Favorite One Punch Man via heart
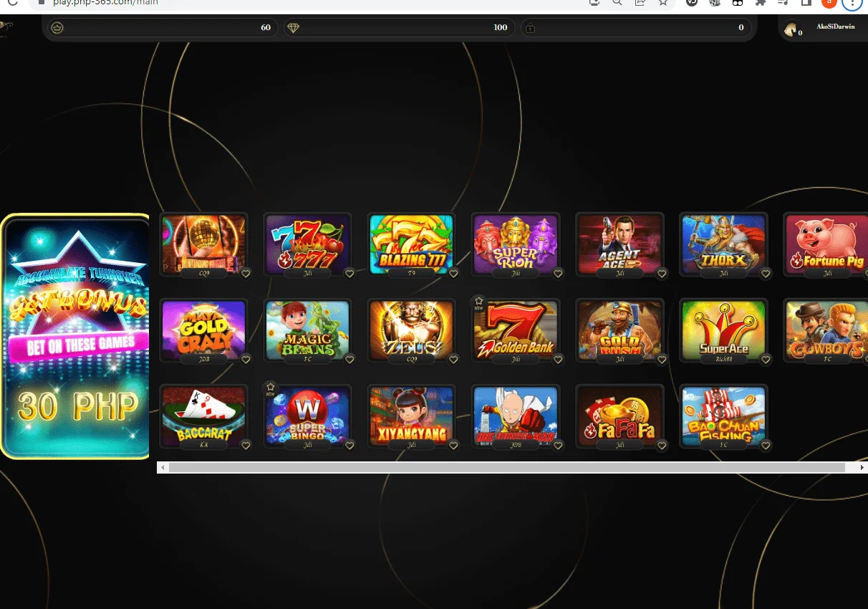 (x=558, y=445)
